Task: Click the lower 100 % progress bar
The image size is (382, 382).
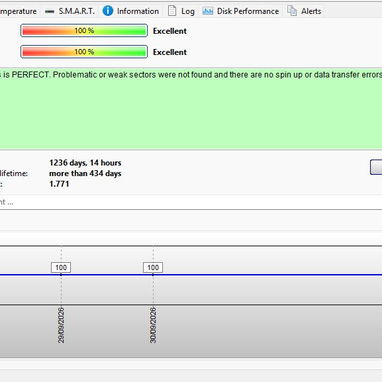Action: (84, 52)
